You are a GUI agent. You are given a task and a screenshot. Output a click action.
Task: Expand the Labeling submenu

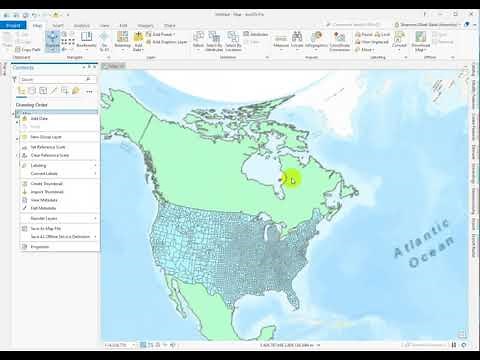coord(59,165)
